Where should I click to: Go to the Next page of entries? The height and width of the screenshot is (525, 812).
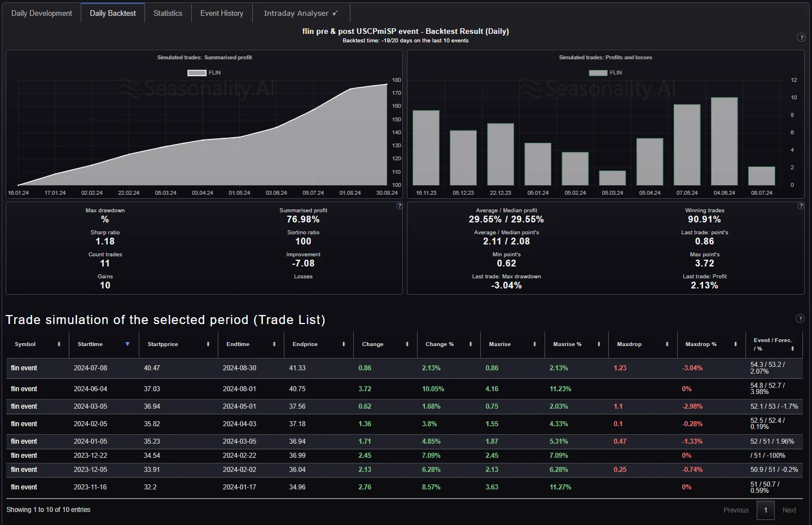[789, 510]
